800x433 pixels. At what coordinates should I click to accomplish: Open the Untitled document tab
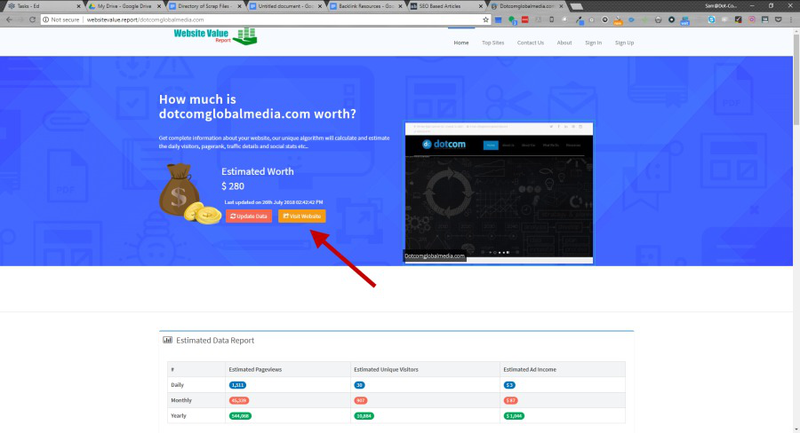coord(285,6)
